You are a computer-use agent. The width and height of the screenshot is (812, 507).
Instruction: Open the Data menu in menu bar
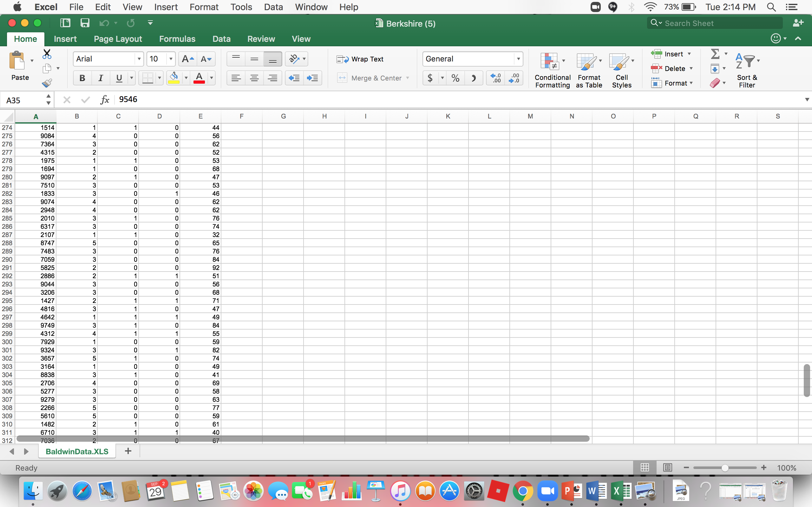click(x=273, y=7)
